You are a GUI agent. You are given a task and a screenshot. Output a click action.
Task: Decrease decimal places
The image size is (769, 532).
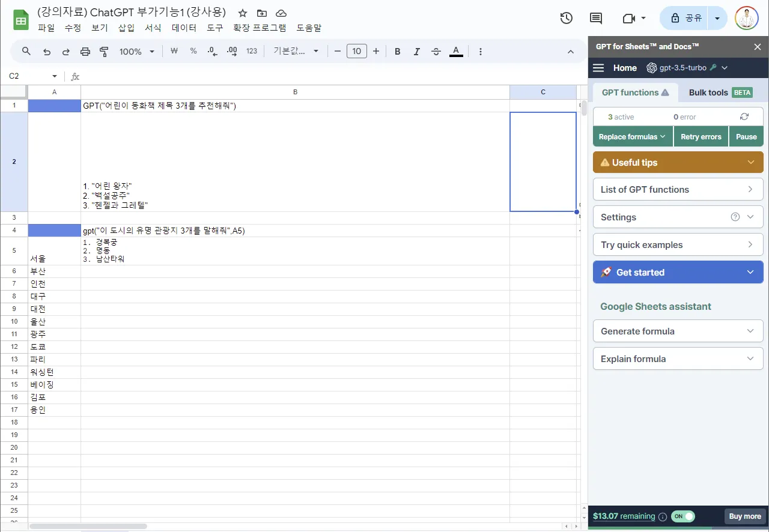point(213,52)
